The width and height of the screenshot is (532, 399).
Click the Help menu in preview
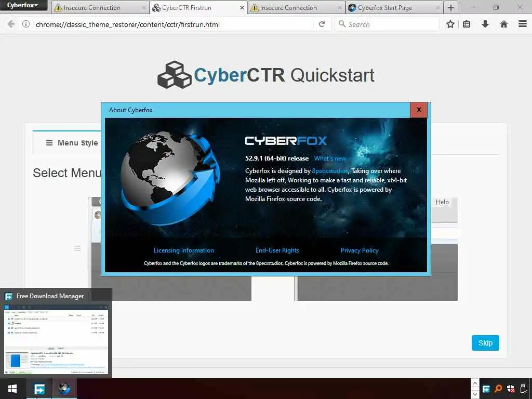[x=442, y=202]
